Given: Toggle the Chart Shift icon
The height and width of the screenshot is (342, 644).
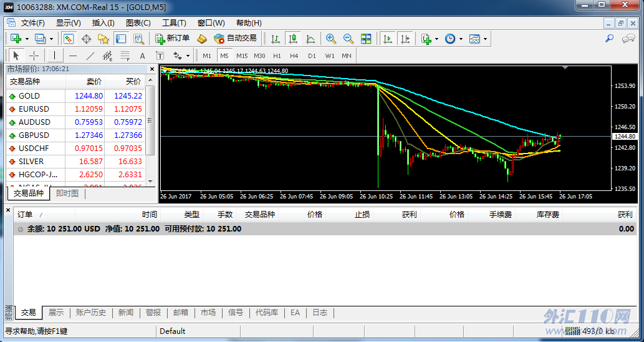Looking at the screenshot, I should click(405, 39).
